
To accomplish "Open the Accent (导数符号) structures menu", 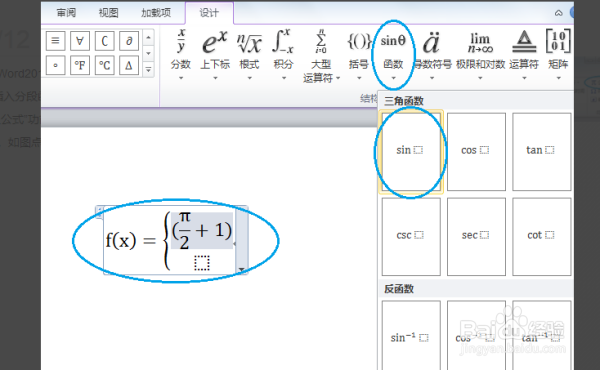I will (x=432, y=54).
